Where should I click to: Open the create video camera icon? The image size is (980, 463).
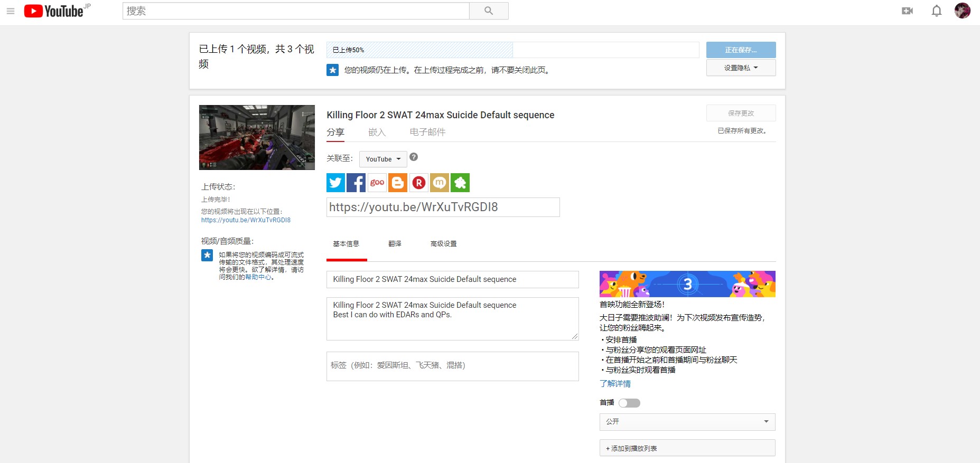(907, 11)
